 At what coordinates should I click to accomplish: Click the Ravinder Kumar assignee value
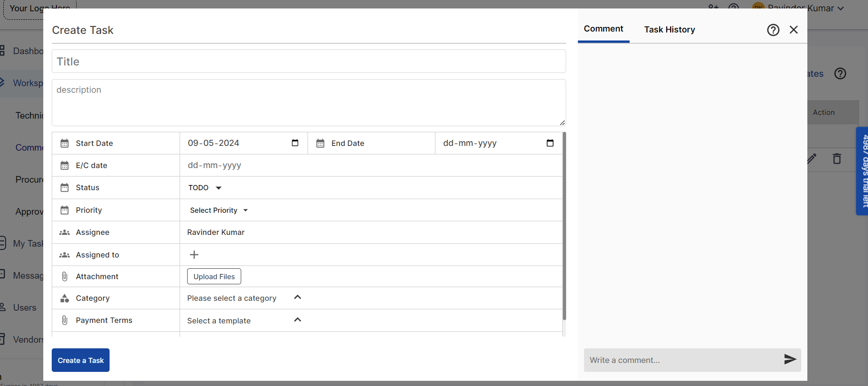click(216, 233)
